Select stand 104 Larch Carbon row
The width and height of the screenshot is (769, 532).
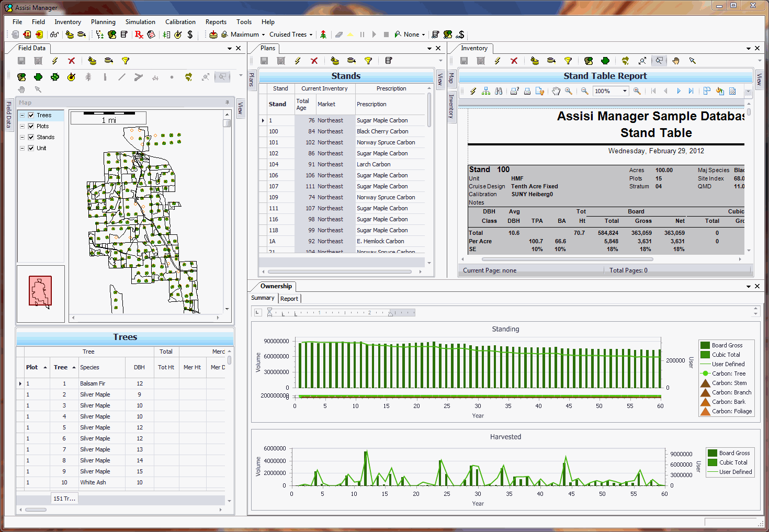(343, 164)
